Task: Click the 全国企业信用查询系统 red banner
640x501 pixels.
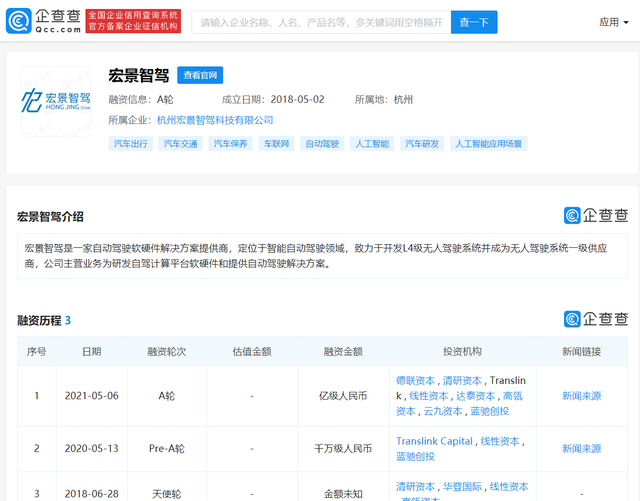Action: (x=133, y=21)
